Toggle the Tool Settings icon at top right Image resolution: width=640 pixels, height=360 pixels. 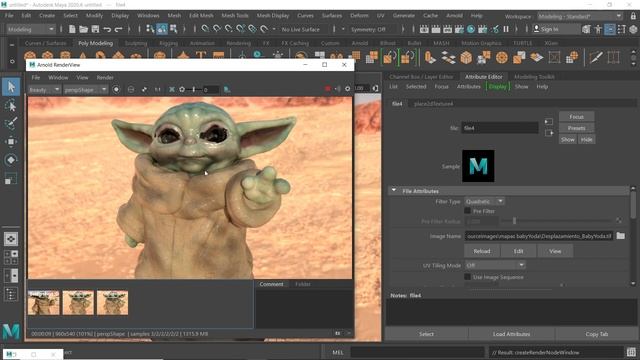click(x=622, y=29)
